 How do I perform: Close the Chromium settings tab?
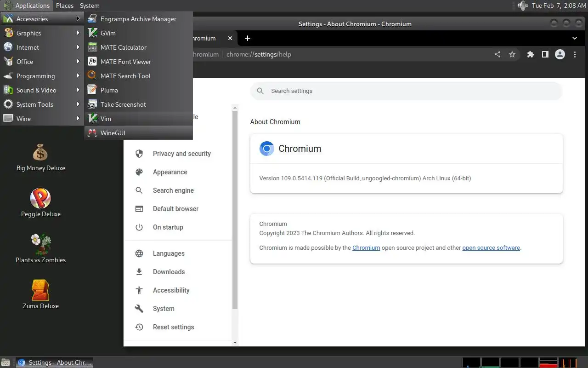point(230,38)
